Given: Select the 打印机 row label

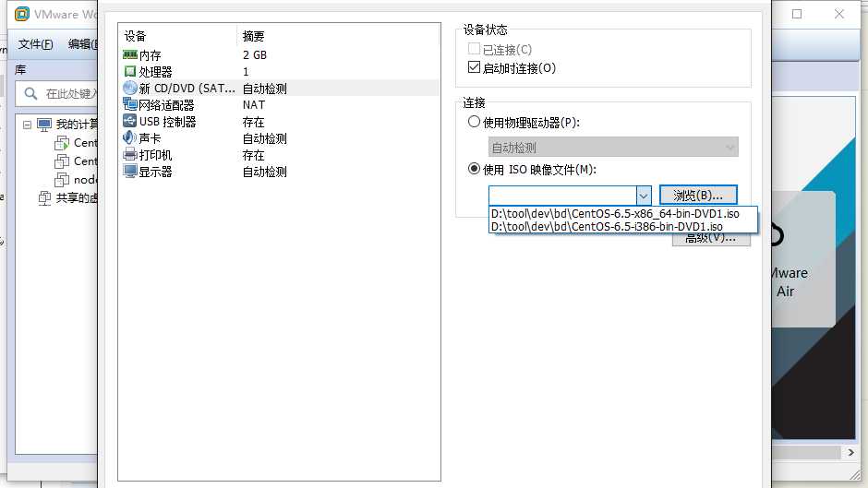Looking at the screenshot, I should point(155,154).
